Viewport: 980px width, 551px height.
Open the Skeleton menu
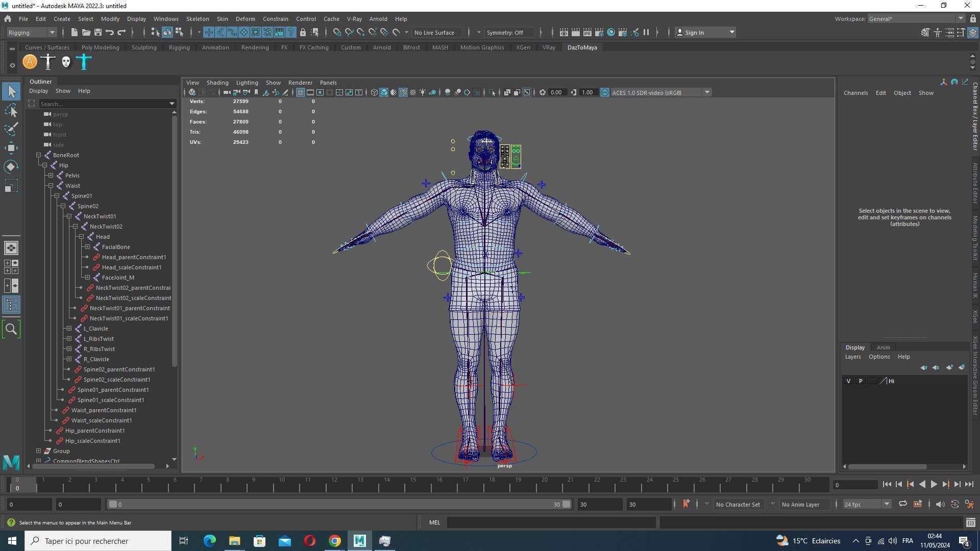click(x=197, y=19)
